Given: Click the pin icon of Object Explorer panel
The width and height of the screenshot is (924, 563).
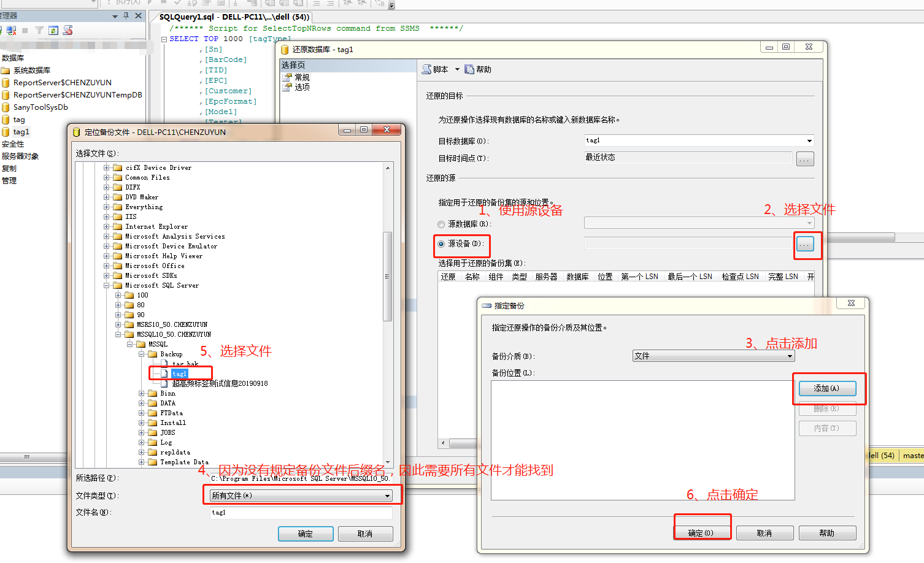Looking at the screenshot, I should [126, 16].
